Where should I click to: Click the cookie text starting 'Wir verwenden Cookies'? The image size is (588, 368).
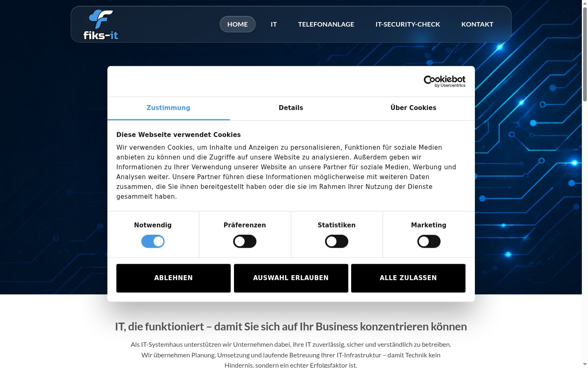point(286,172)
